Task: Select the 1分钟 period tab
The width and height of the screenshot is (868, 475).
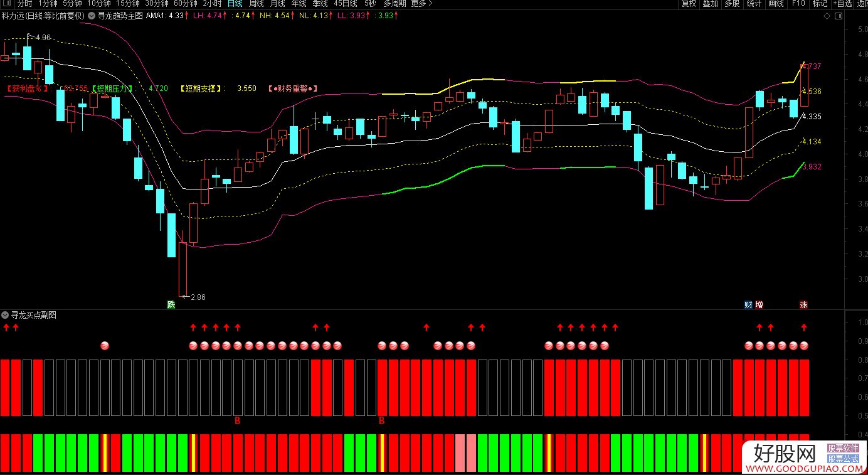Action: pyautogui.click(x=48, y=4)
